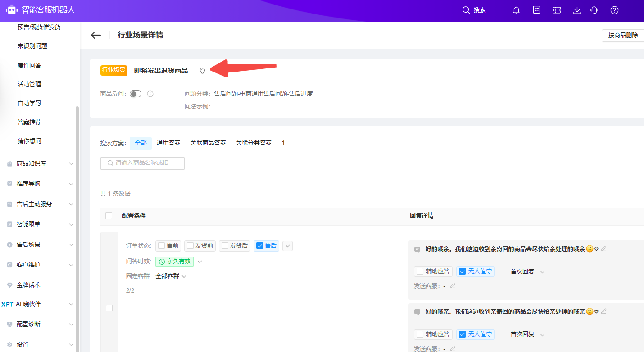
Task: Select the row checkbox beside config conditions
Action: tap(109, 308)
